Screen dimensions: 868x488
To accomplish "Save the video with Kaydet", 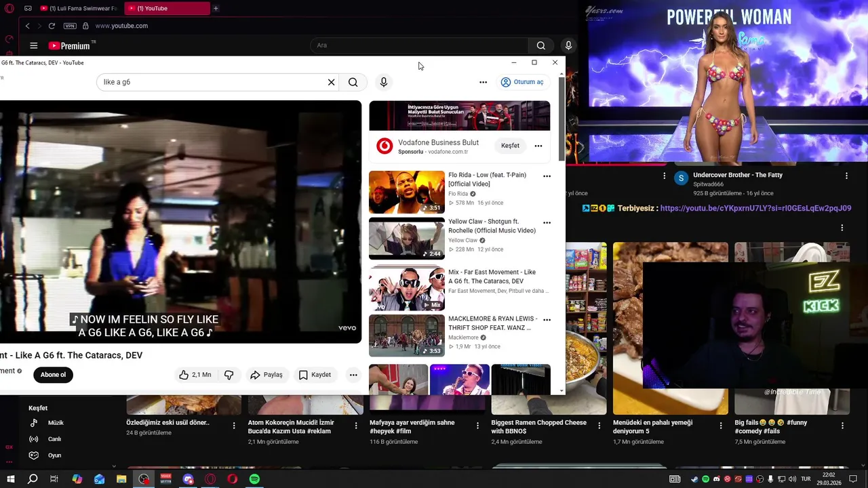I will pos(315,375).
